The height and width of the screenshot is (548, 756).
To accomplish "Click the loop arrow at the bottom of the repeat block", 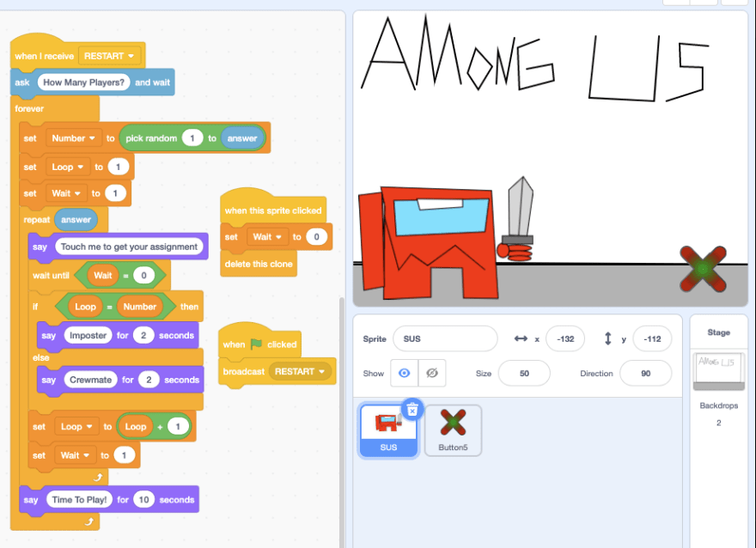I will click(x=98, y=478).
